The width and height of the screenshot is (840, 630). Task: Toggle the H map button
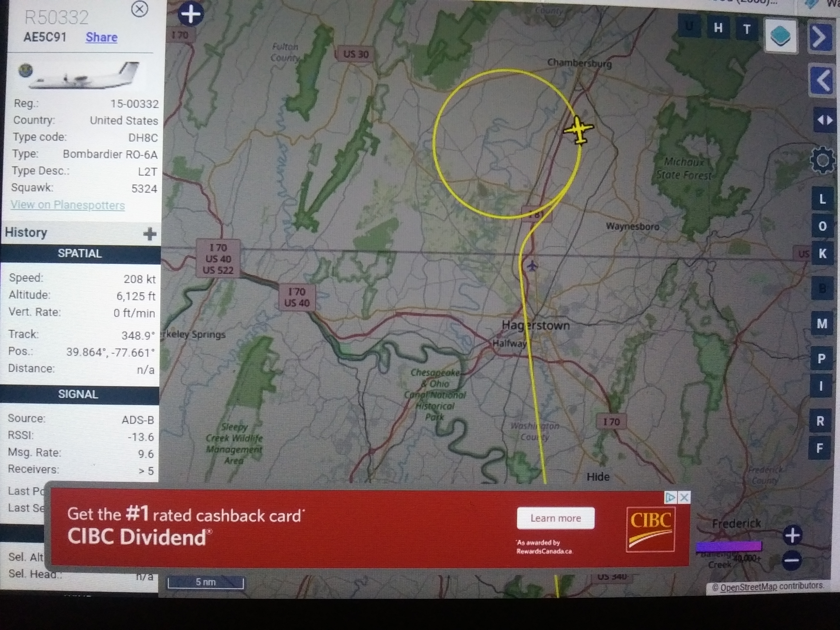(x=718, y=28)
